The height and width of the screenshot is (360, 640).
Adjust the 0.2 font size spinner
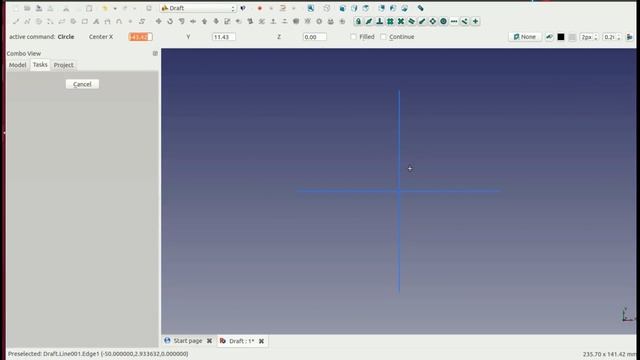[x=611, y=37]
